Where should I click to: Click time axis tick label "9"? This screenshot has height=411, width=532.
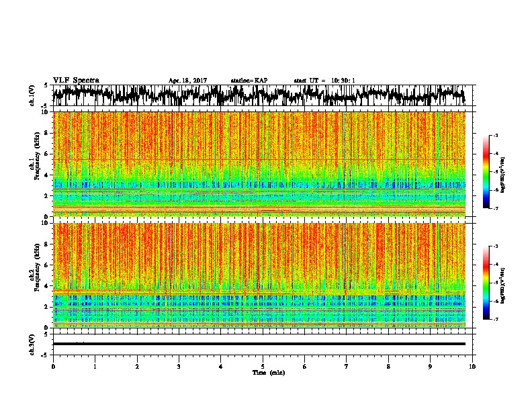click(430, 367)
